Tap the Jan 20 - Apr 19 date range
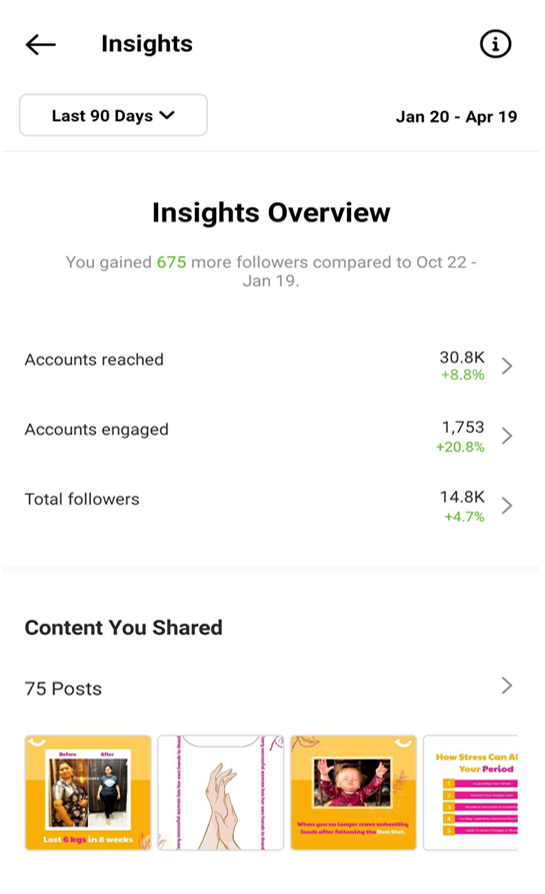545x894 pixels. pos(456,116)
